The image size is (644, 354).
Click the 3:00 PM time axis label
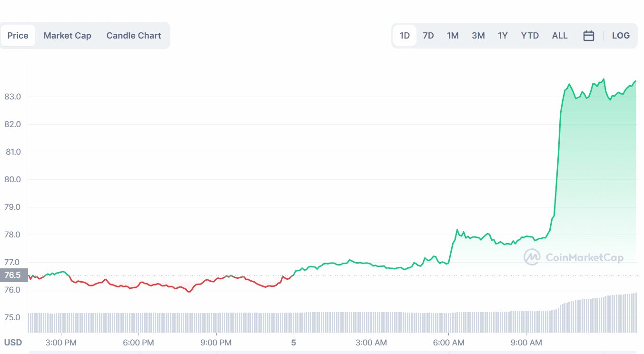tap(60, 343)
